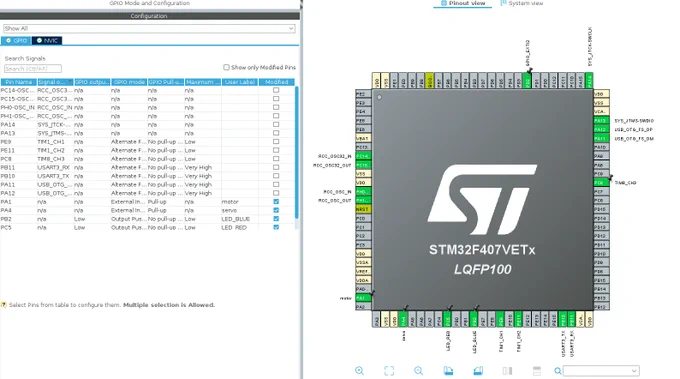This screenshot has height=379, width=680.
Task: Click USART3_RX signal cell
Action: [x=55, y=167]
